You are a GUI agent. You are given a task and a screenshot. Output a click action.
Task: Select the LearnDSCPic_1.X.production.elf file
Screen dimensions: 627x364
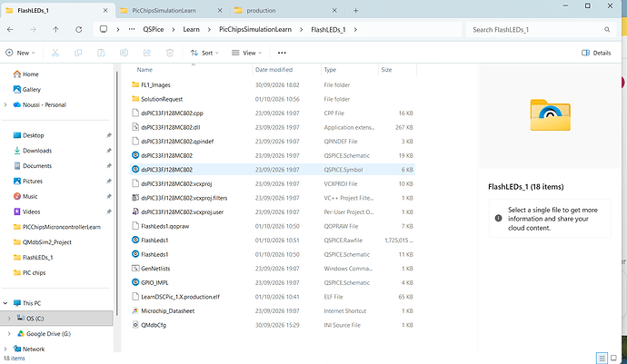point(180,297)
